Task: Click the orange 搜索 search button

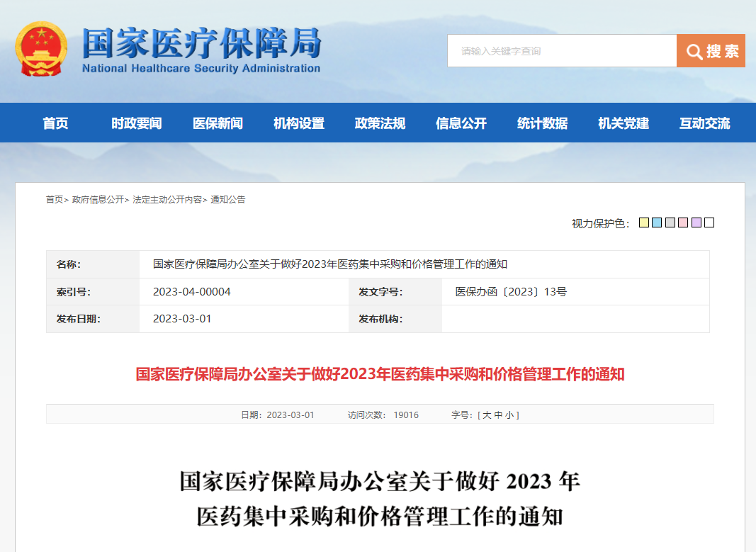Action: pyautogui.click(x=711, y=50)
